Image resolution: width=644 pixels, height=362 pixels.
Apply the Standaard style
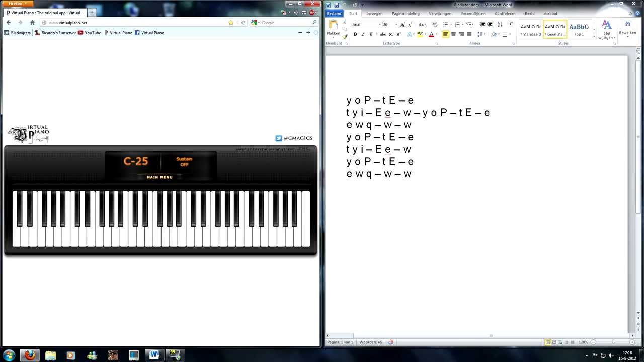pyautogui.click(x=530, y=29)
